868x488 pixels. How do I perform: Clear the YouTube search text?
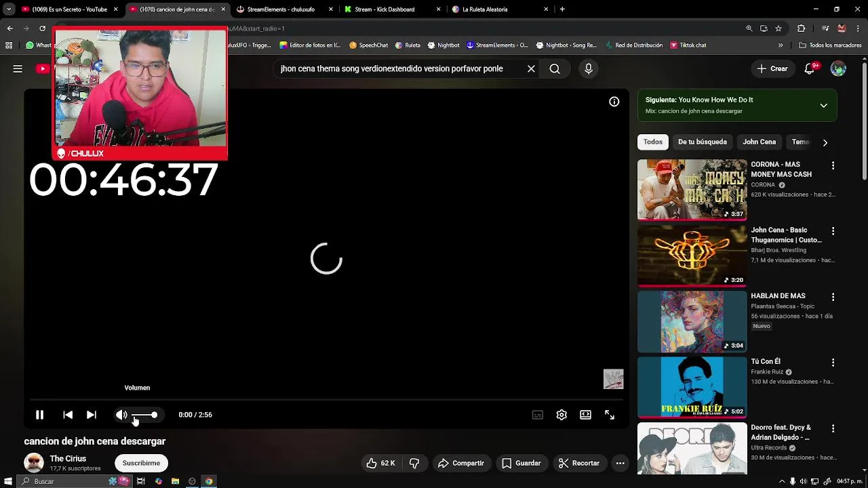pyautogui.click(x=532, y=68)
